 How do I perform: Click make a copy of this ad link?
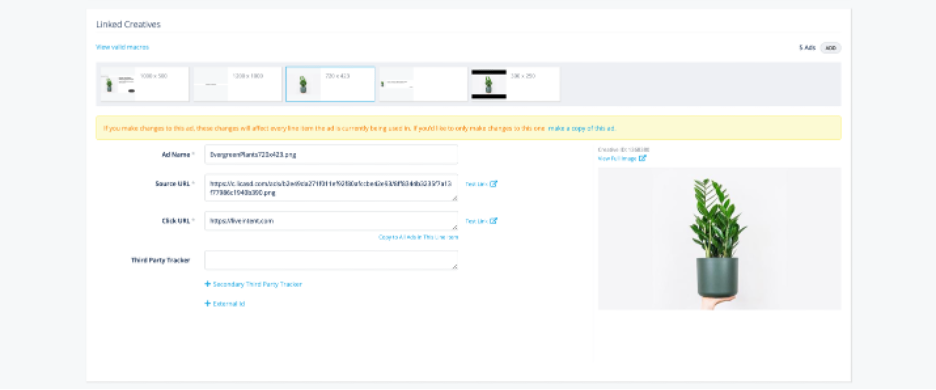click(582, 128)
